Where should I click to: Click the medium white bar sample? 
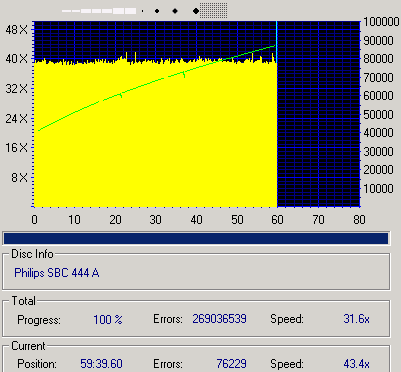click(97, 11)
